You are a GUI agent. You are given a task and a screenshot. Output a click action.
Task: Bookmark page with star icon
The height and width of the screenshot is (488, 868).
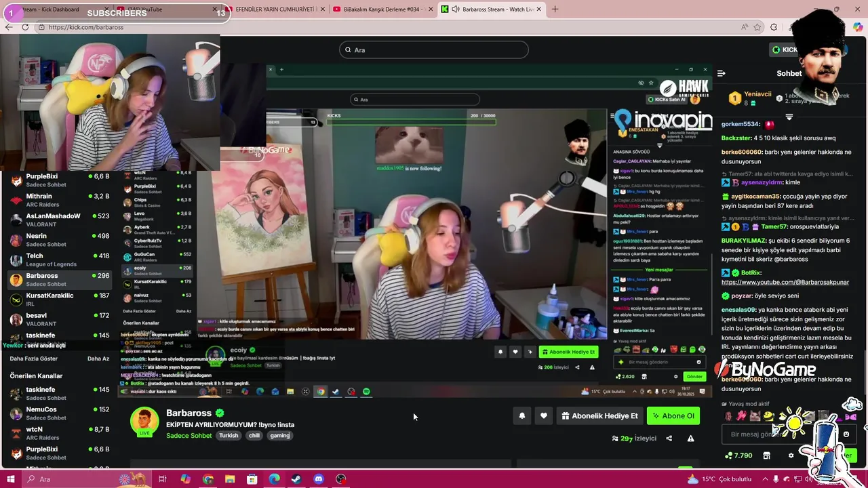pos(759,27)
